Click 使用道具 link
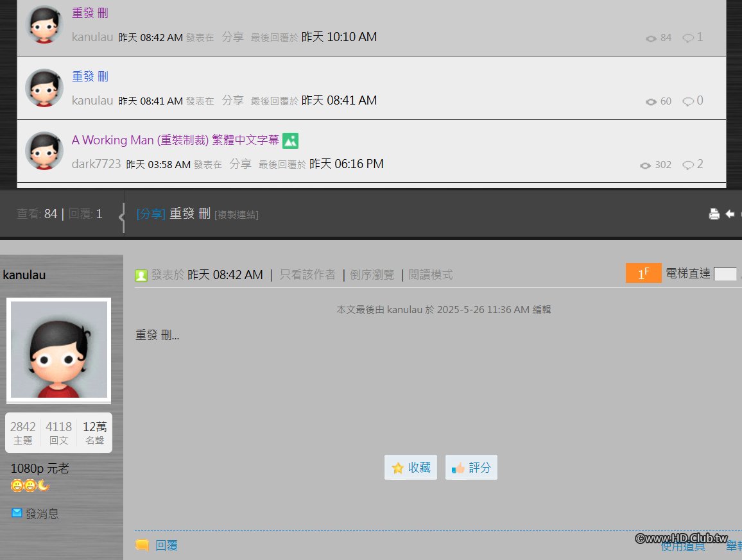742x560 pixels. [683, 547]
